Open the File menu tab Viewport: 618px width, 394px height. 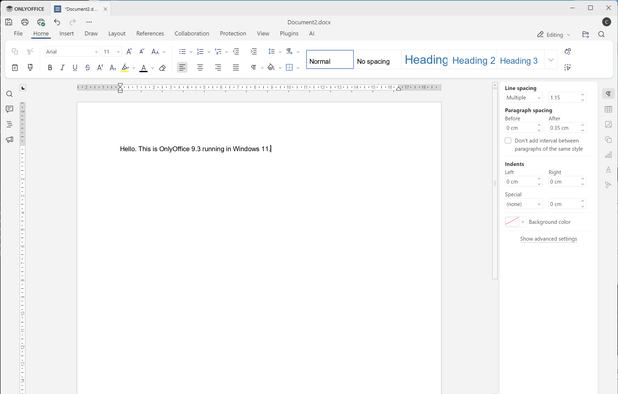[x=18, y=33]
